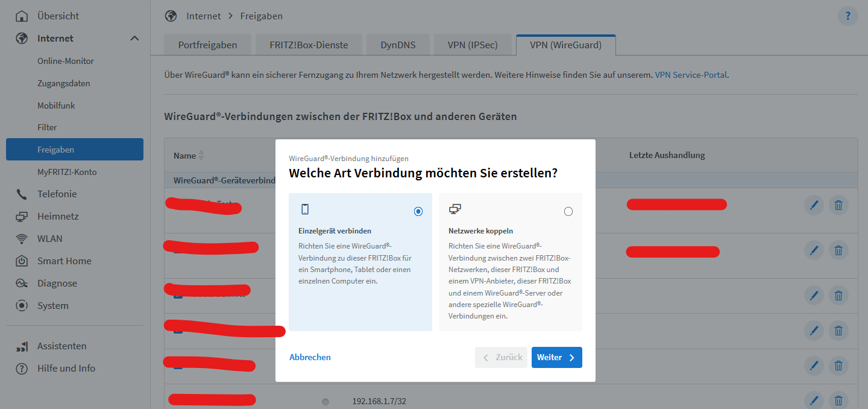Open the Smart Home section
This screenshot has height=409, width=868.
click(x=64, y=261)
